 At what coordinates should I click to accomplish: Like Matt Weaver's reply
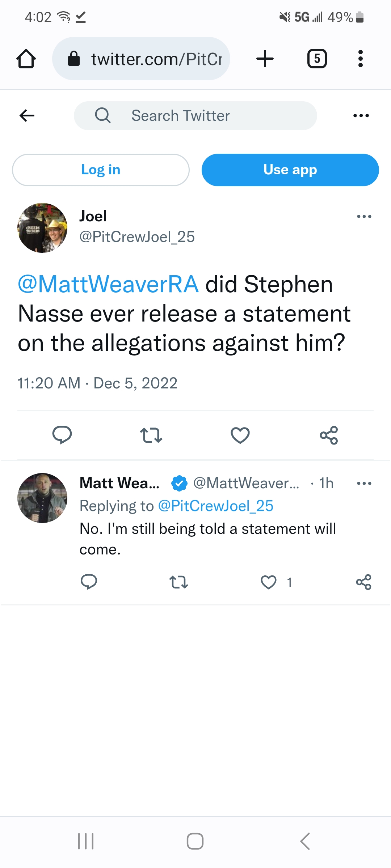(x=269, y=582)
